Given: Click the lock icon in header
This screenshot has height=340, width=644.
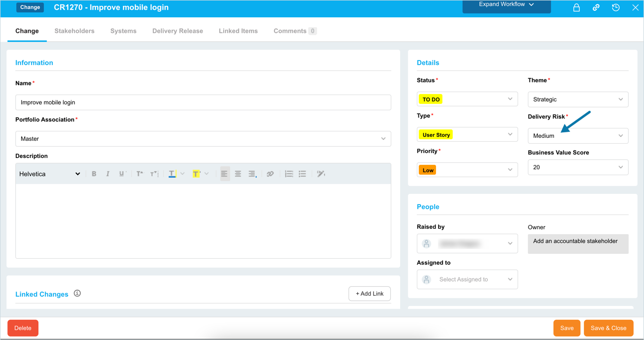Looking at the screenshot, I should 576,8.
